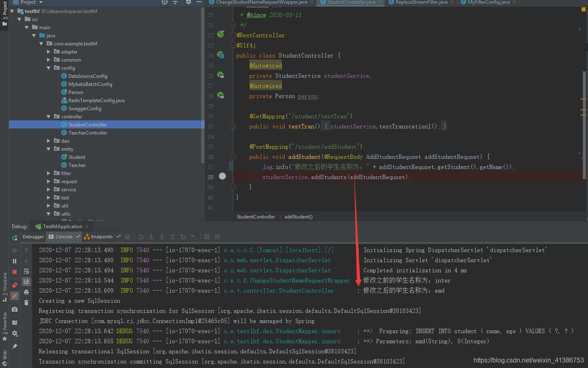
Task: Select Step Out in the debug toolbar
Action: 172,237
